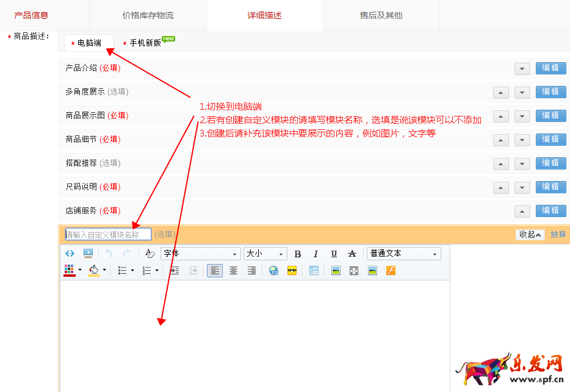This screenshot has height=392, width=570.
Task: Move 尺码说明 module up
Action: [500, 188]
